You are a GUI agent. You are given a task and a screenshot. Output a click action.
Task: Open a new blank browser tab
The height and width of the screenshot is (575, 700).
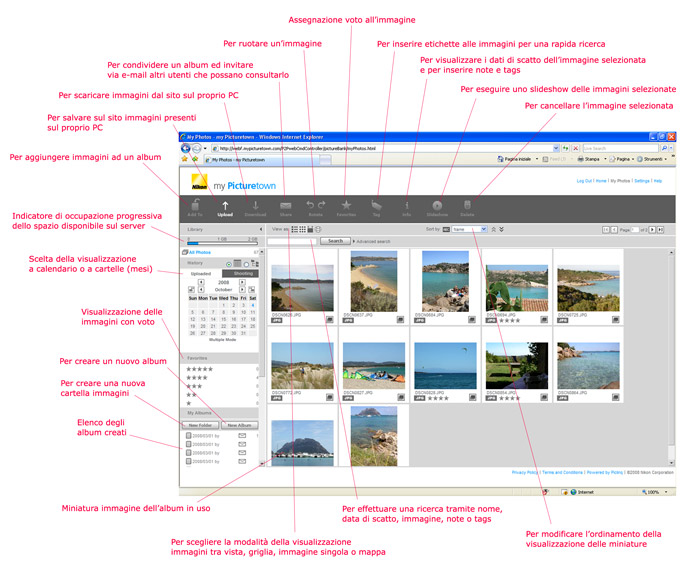click(x=327, y=160)
